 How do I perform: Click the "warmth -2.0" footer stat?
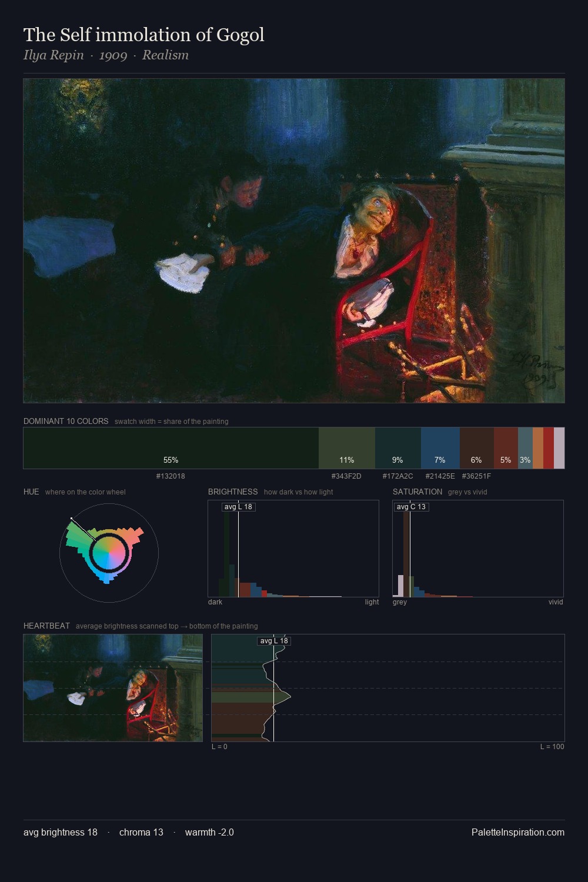pos(209,833)
